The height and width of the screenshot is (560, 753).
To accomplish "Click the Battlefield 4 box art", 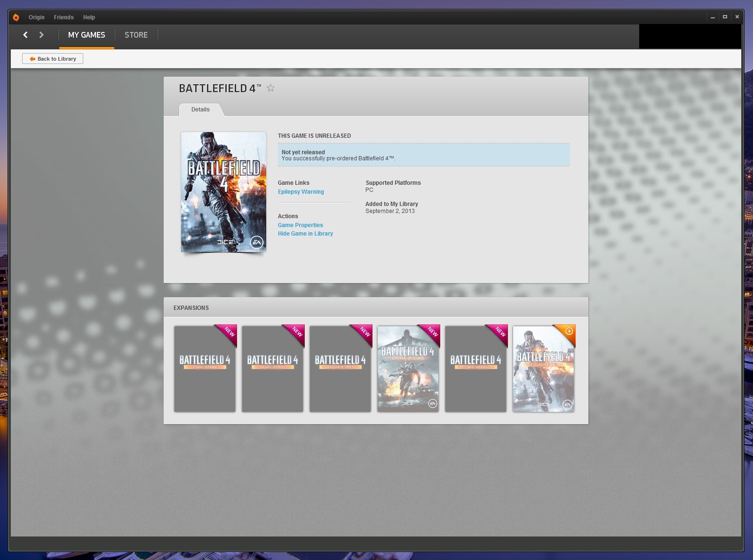I will coord(223,192).
